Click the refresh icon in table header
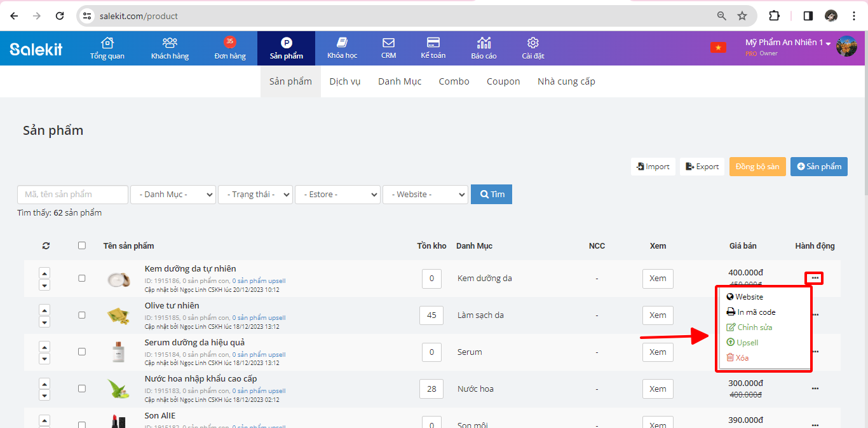Screen dimensions: 868x428 pyautogui.click(x=45, y=246)
